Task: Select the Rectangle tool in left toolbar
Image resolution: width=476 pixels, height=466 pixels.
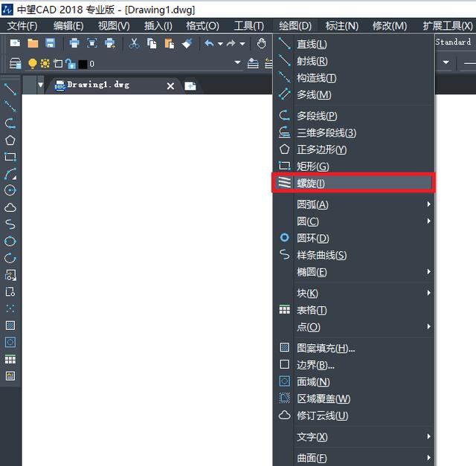Action: (x=10, y=157)
